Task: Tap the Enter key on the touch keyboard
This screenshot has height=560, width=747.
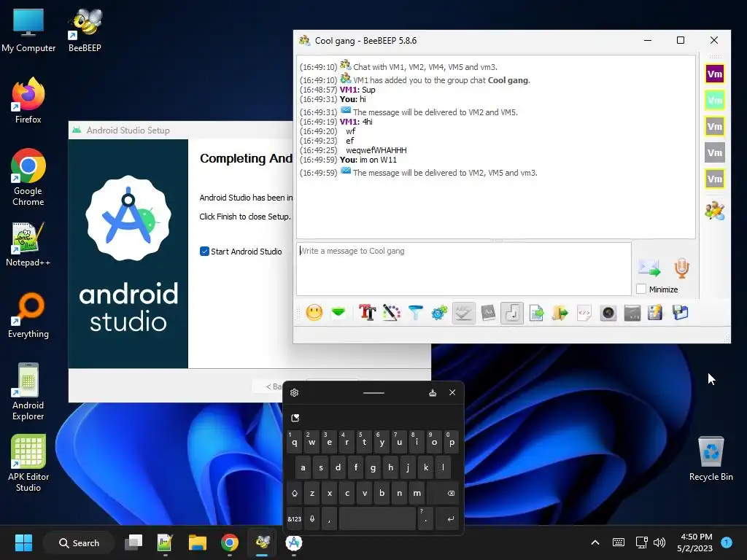Action: 447,518
